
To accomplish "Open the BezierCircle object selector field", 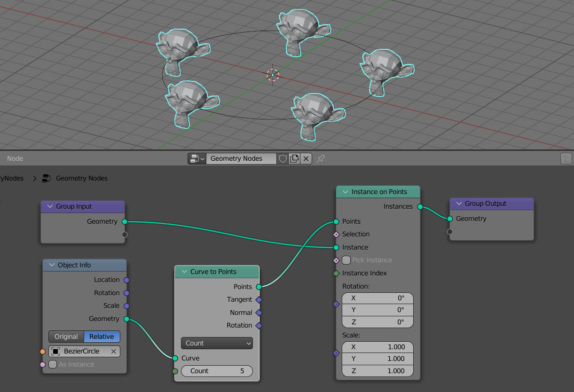I will (x=84, y=351).
